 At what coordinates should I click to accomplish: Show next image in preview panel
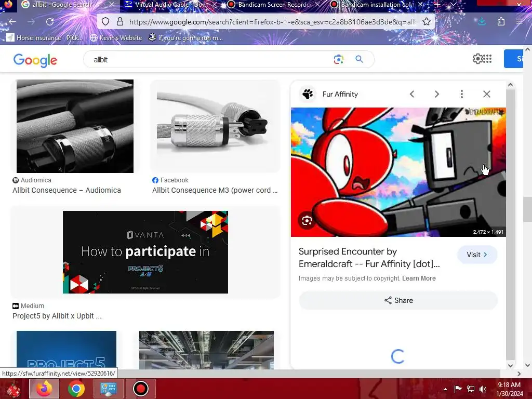click(437, 94)
